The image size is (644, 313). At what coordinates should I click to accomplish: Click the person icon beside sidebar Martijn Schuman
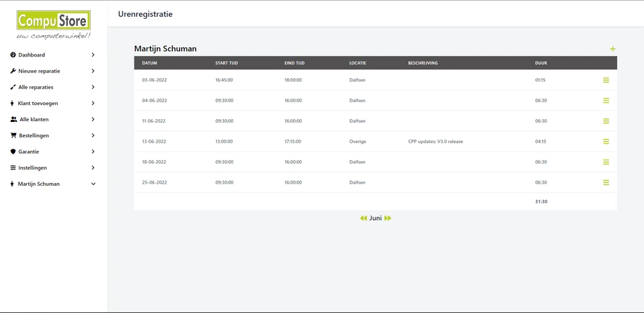[x=12, y=184]
